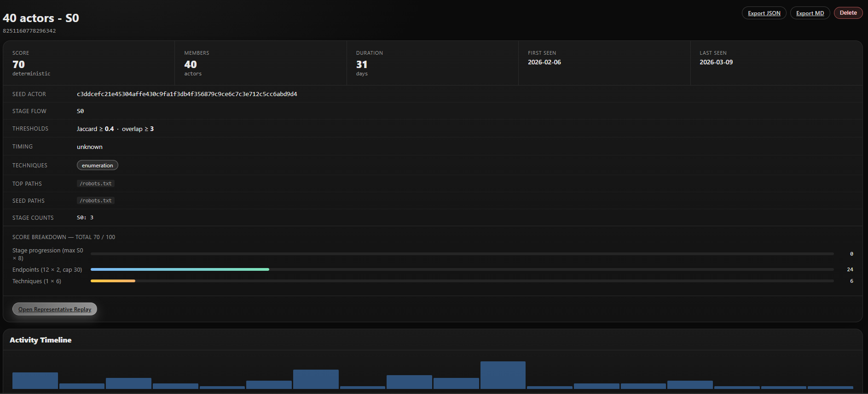Screen dimensions: 868x394
Task: Click the tallest bar in Activity Timeline
Action: [503, 375]
